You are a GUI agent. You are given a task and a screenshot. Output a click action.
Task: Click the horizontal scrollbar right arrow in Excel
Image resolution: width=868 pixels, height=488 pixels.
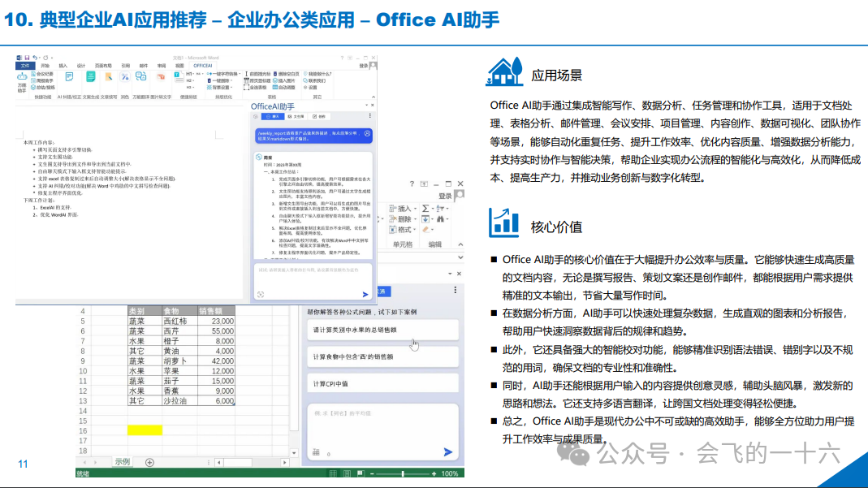pyautogui.click(x=284, y=462)
